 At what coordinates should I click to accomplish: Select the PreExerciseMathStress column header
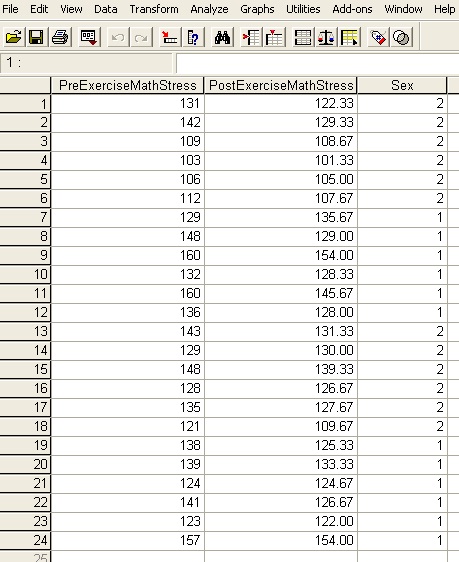point(128,85)
